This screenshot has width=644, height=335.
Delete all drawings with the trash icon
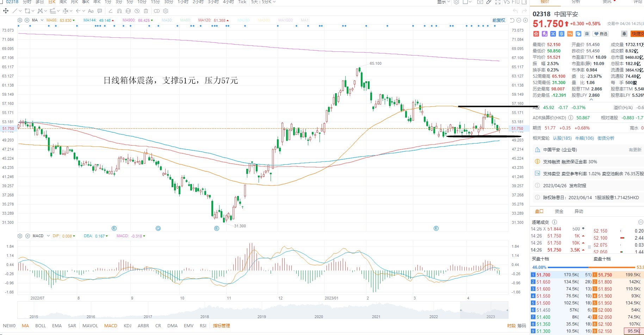point(145,11)
